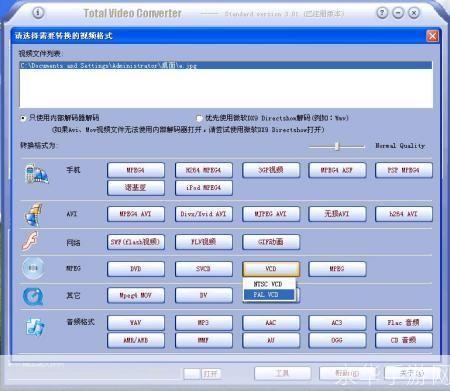Viewport: 450px width, 391px height.
Task: Click the DVD format button
Action: coord(136,269)
